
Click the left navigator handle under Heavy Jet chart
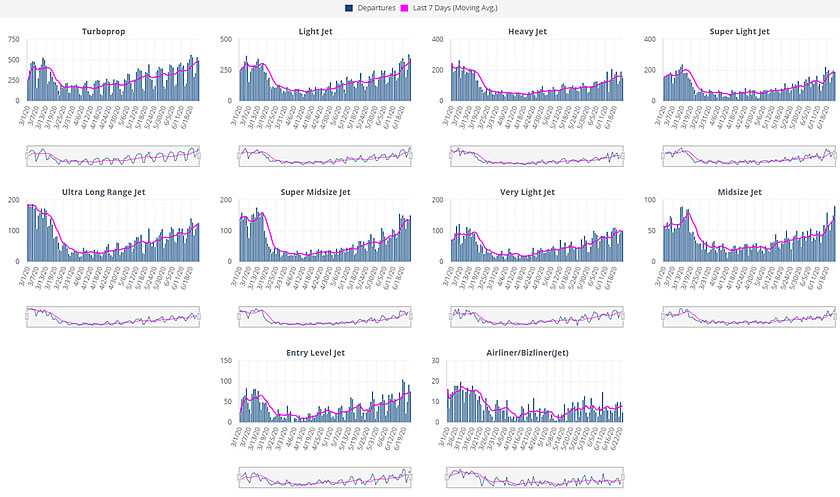(x=451, y=156)
